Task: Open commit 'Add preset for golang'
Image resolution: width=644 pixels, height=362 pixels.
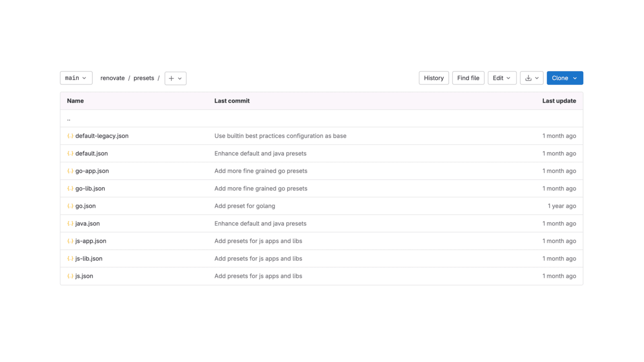Action: click(245, 206)
